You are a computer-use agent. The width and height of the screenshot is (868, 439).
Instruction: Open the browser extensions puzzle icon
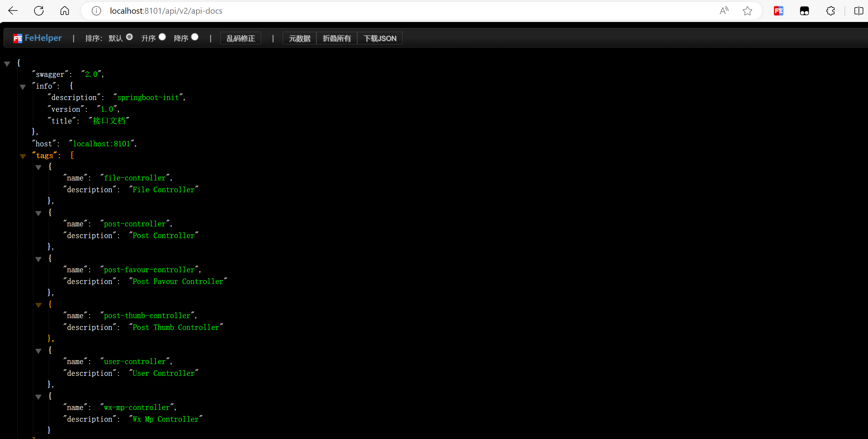tap(830, 11)
